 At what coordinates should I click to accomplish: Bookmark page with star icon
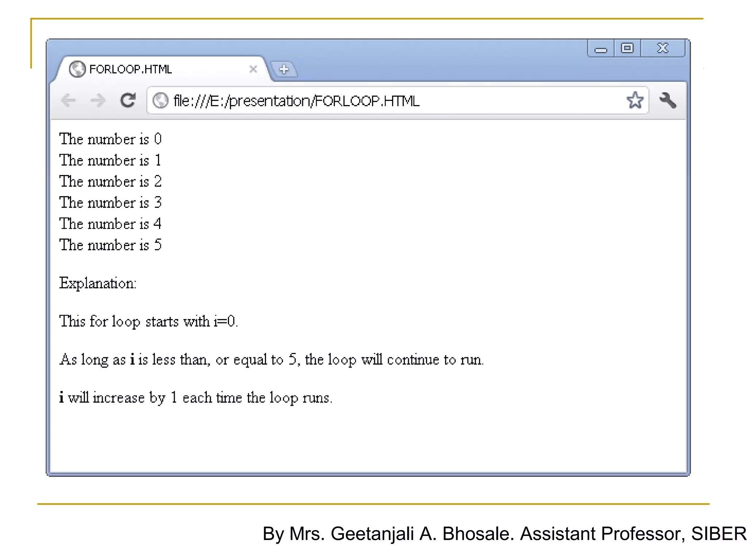(635, 100)
